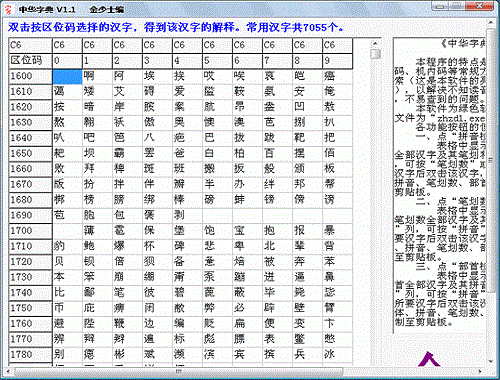This screenshot has height=380, width=500.
Task: Select the 区位码 header cell
Action: tap(31, 61)
